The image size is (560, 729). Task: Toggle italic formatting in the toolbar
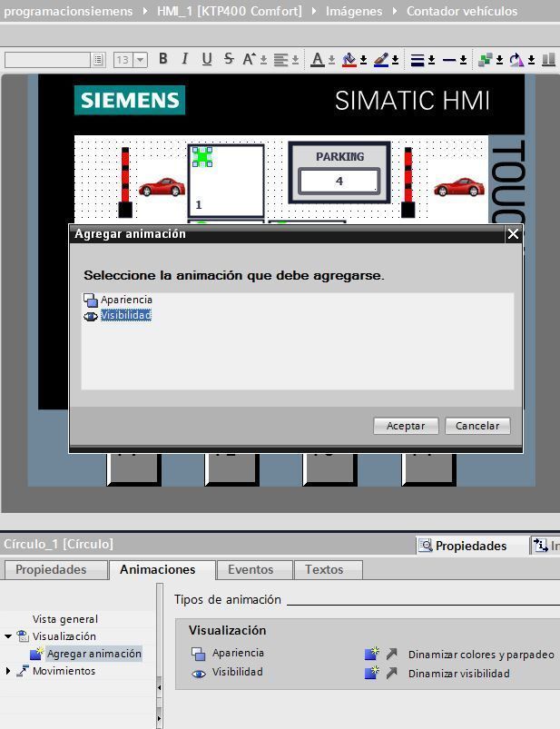(185, 59)
